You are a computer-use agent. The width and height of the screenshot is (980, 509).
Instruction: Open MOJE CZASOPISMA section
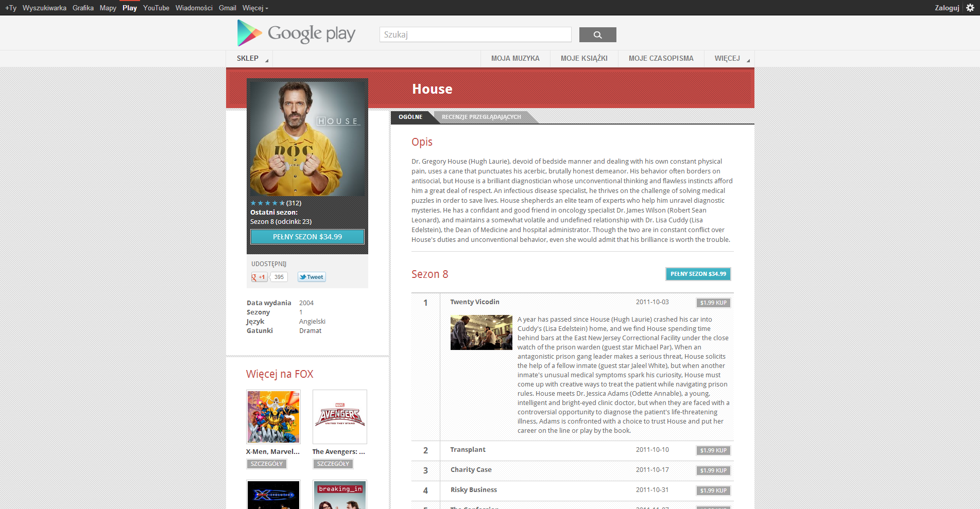point(661,59)
